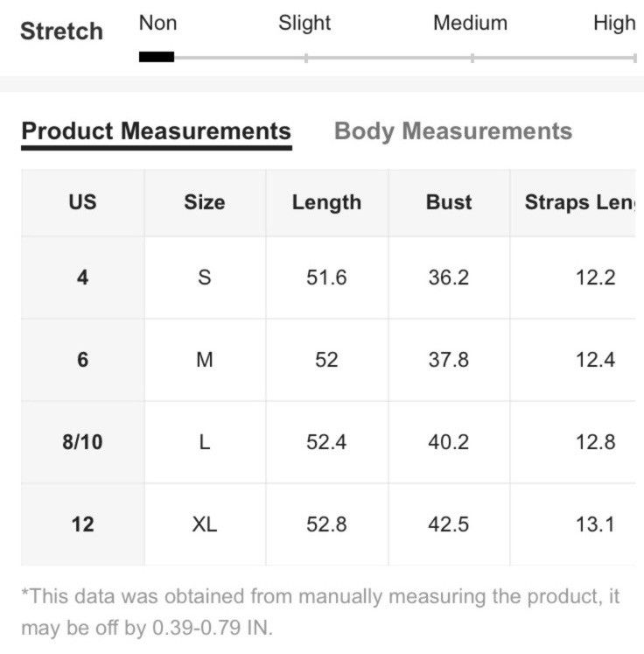The image size is (644, 654).
Task: Select the US 4 row cell
Action: 82,278
